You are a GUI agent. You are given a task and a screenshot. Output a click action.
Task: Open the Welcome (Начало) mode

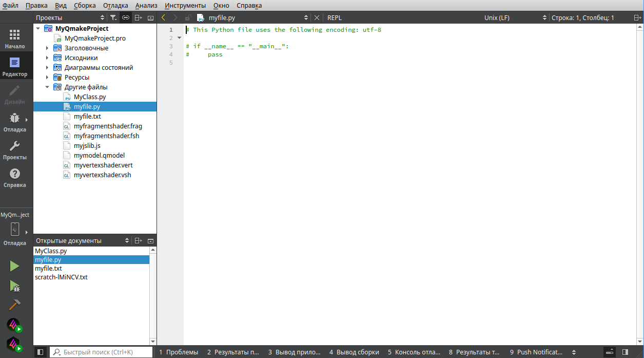15,39
